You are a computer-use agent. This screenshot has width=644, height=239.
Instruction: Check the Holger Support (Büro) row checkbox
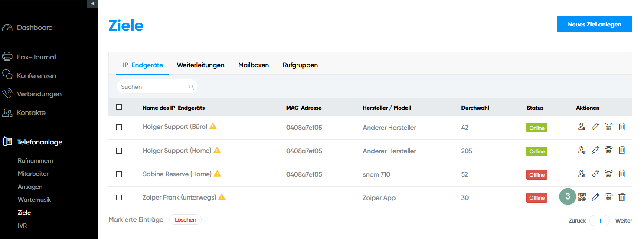point(119,128)
